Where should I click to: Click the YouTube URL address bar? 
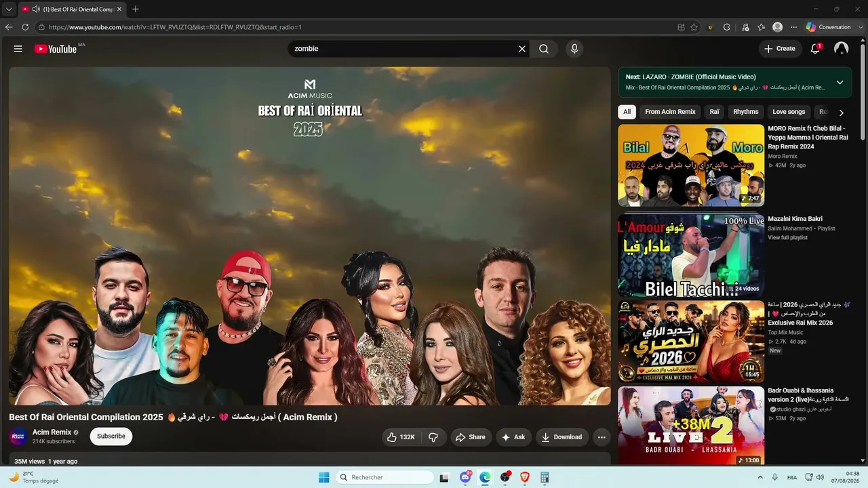point(353,27)
